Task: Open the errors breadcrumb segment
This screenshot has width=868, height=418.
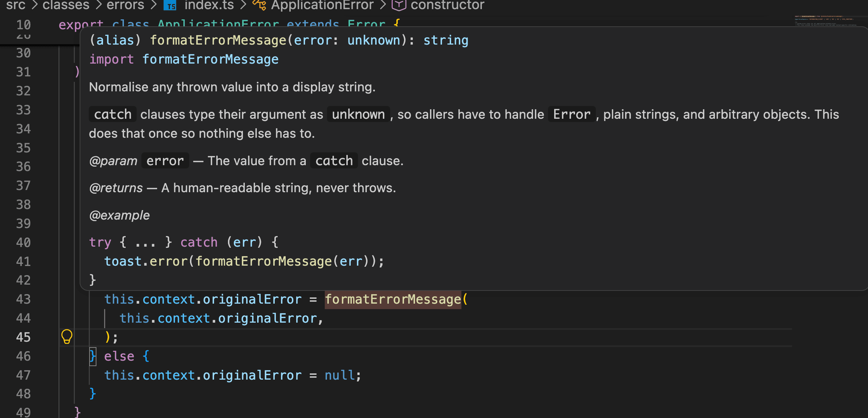Action: (x=125, y=5)
